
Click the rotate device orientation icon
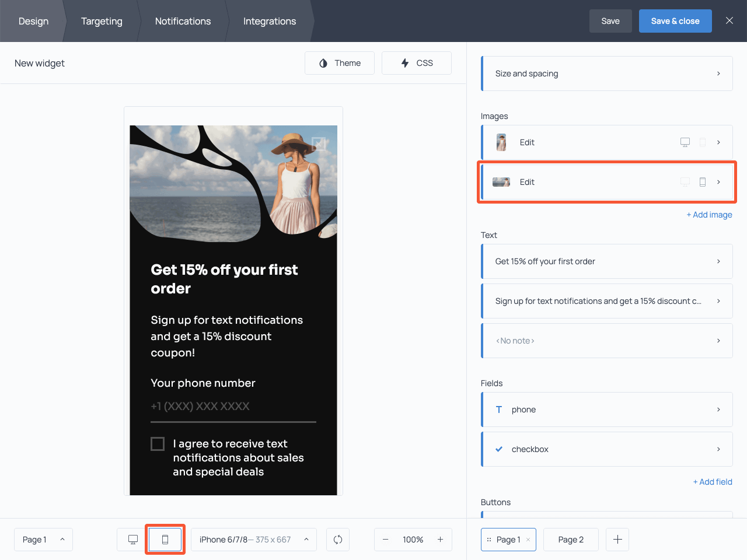338,539
